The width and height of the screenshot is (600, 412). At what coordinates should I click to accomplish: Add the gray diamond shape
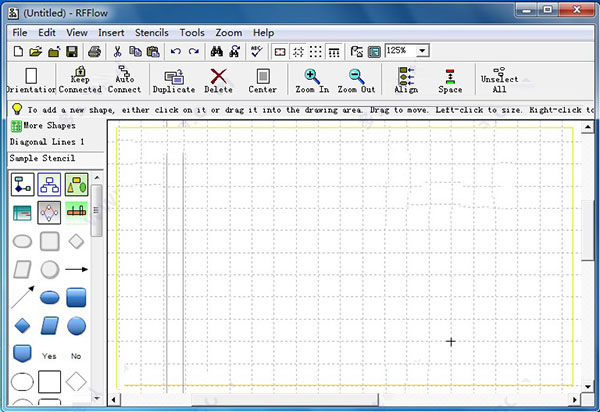click(x=76, y=242)
